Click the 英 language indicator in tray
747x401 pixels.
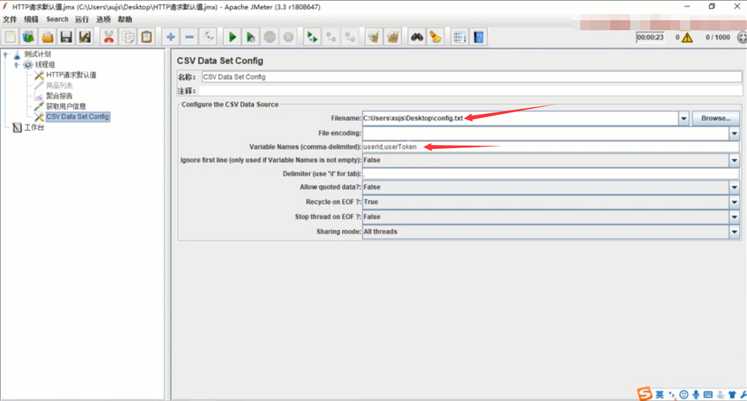pyautogui.click(x=659, y=394)
